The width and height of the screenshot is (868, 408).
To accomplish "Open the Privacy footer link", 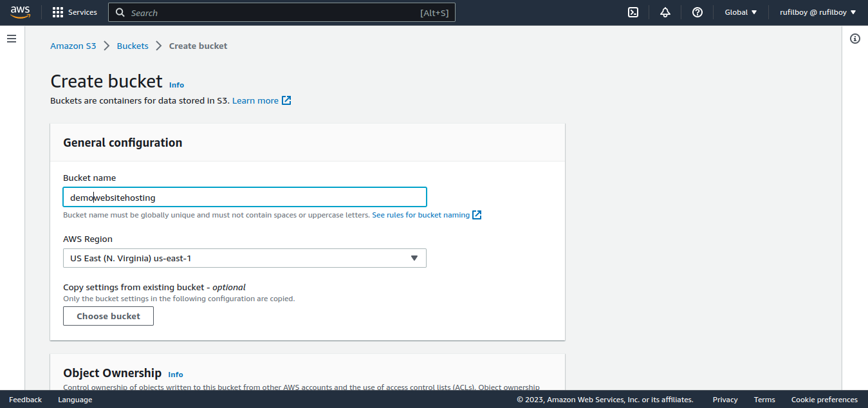I will (x=725, y=400).
